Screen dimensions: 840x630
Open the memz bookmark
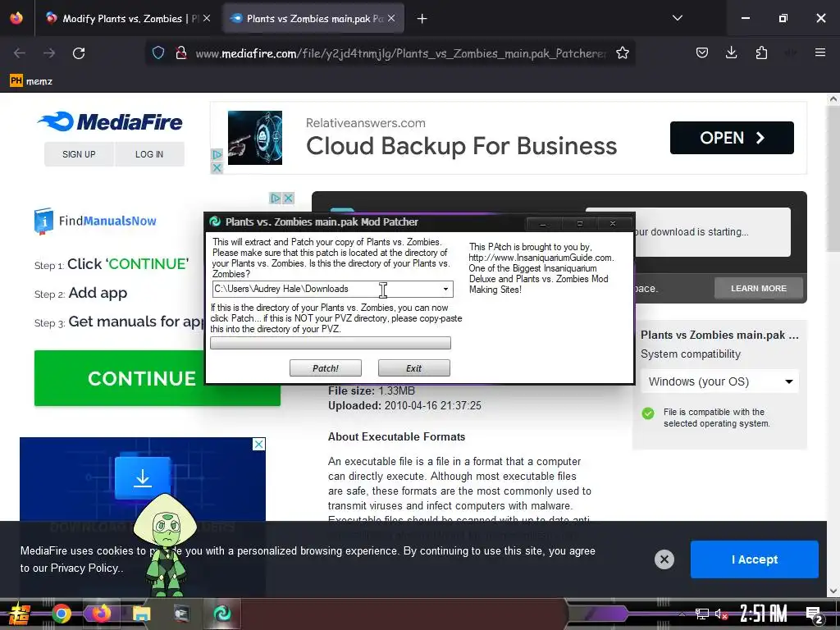31,81
